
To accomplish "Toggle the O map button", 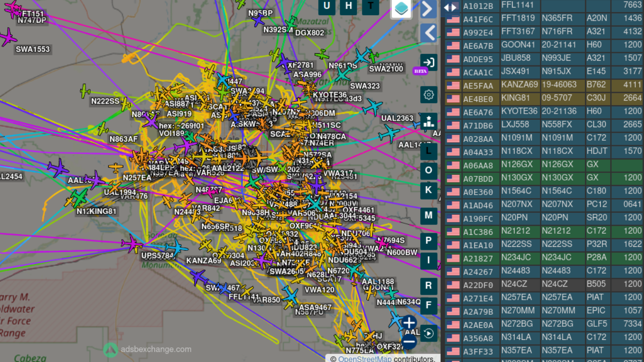I will 429,170.
